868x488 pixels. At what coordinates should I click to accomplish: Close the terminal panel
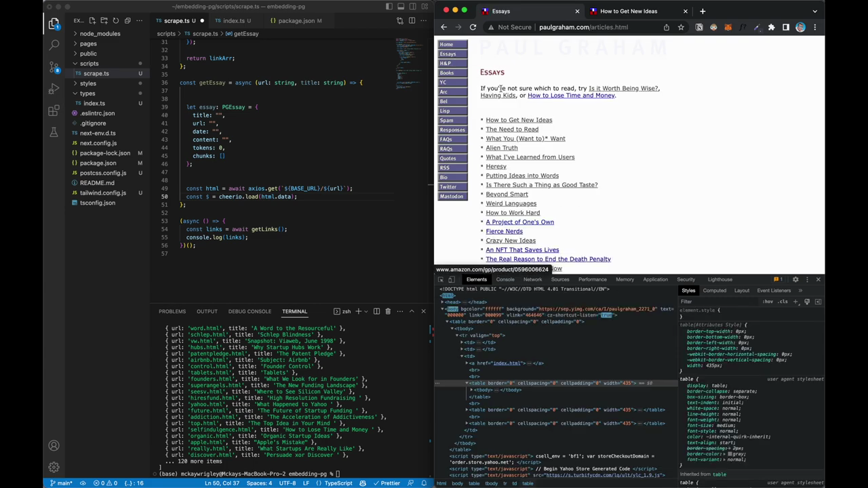point(423,311)
